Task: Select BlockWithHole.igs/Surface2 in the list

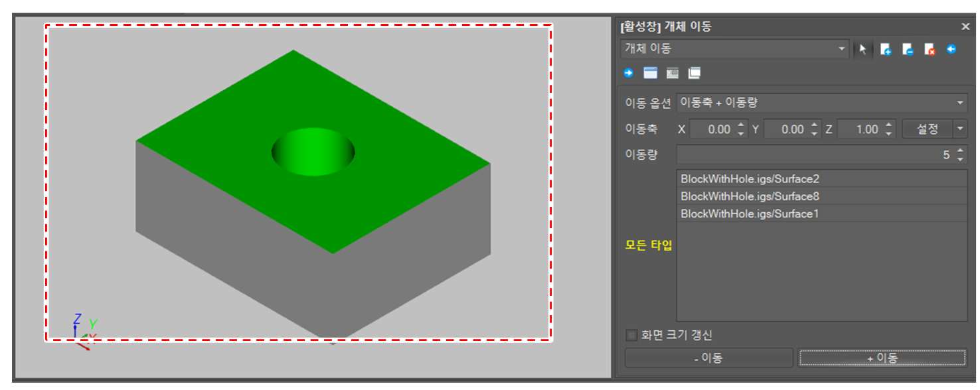Action: (750, 179)
